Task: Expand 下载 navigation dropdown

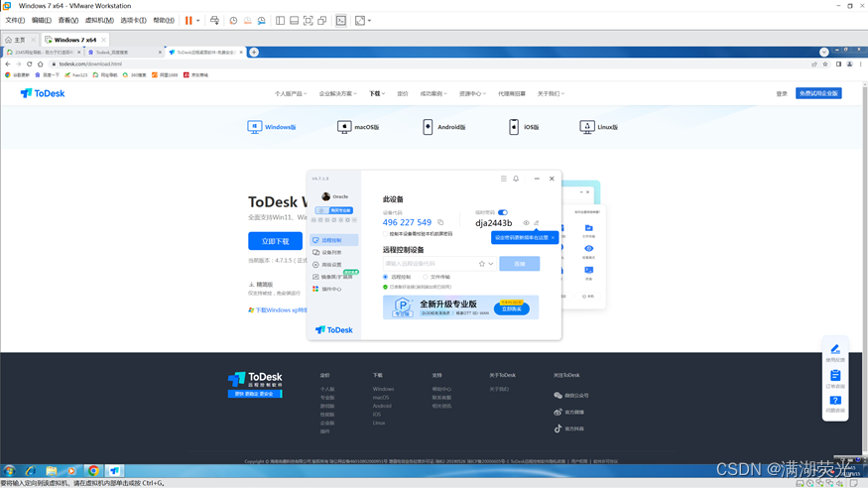Action: coord(377,93)
